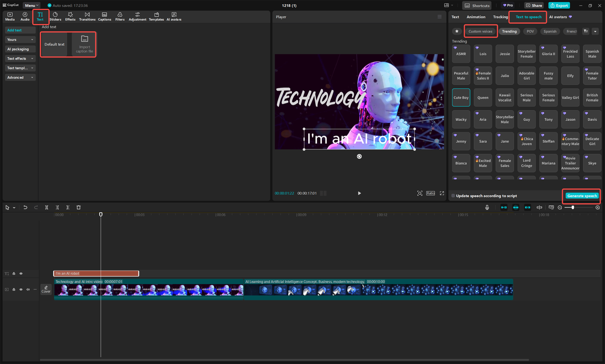Image resolution: width=605 pixels, height=364 pixels.
Task: Switch to the Tracking tab
Action: coord(501,17)
